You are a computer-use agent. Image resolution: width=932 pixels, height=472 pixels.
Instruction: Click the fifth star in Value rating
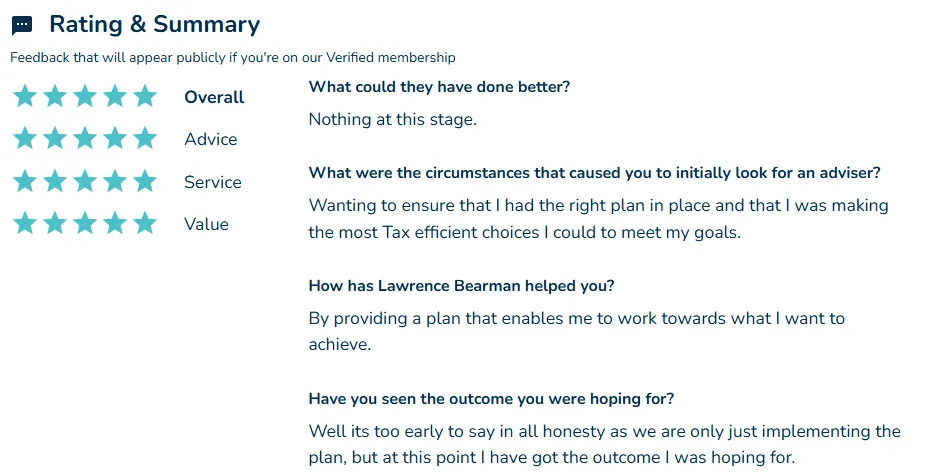(145, 224)
